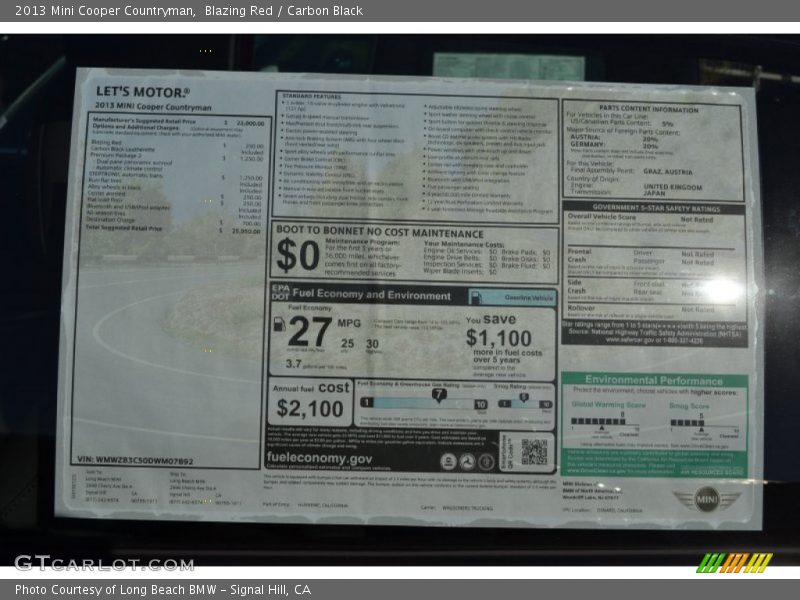Viewport: 800px width, 600px height.
Task: Click the 'You save $1,100' amount
Action: (x=498, y=338)
